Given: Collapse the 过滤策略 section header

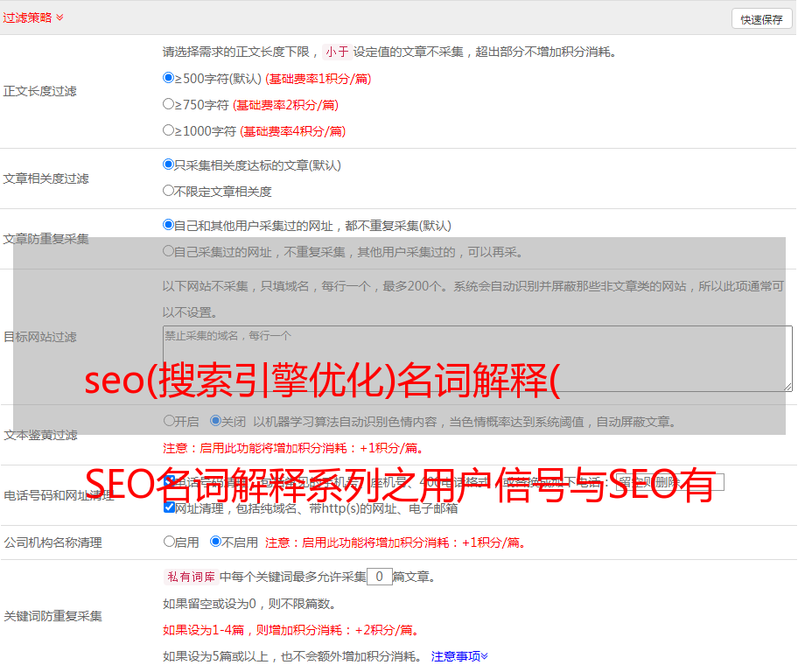Looking at the screenshot, I should pos(33,17).
